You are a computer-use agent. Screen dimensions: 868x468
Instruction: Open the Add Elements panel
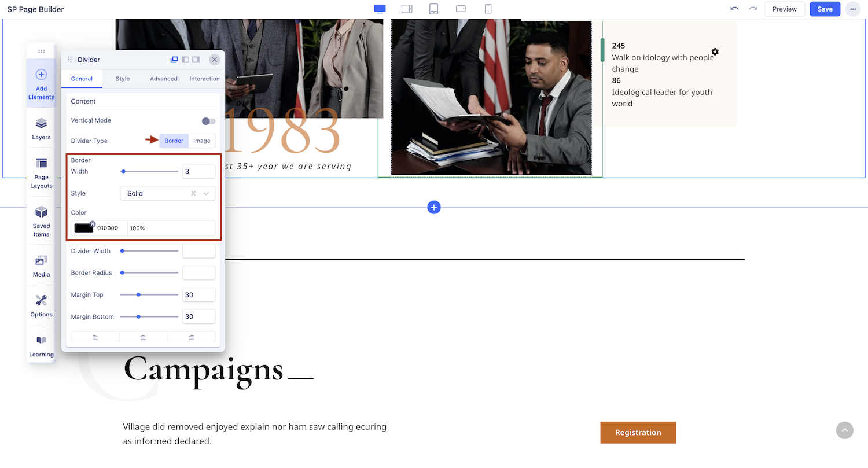tap(41, 83)
